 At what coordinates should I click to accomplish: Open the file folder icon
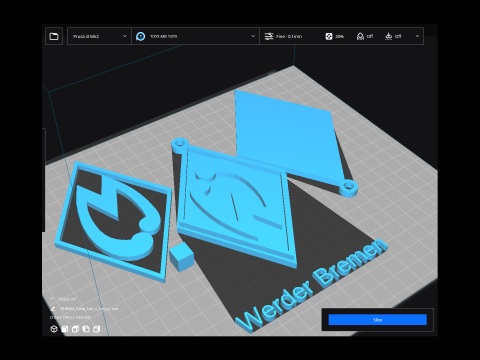(x=54, y=36)
